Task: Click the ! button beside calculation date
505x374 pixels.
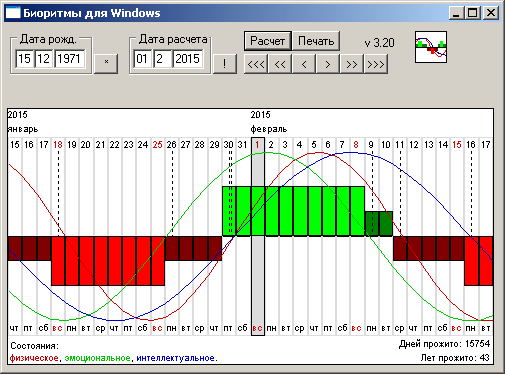Action: click(x=225, y=64)
